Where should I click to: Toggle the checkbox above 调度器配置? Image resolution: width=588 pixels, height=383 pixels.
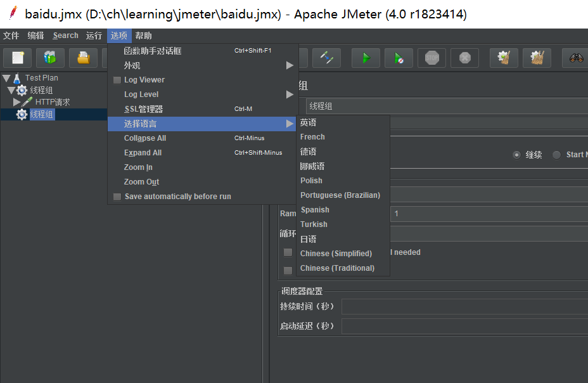288,271
